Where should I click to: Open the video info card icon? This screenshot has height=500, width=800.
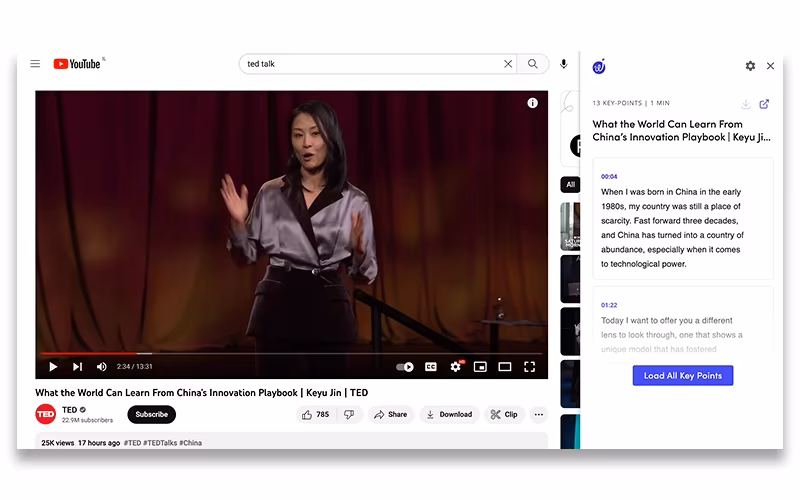[532, 103]
